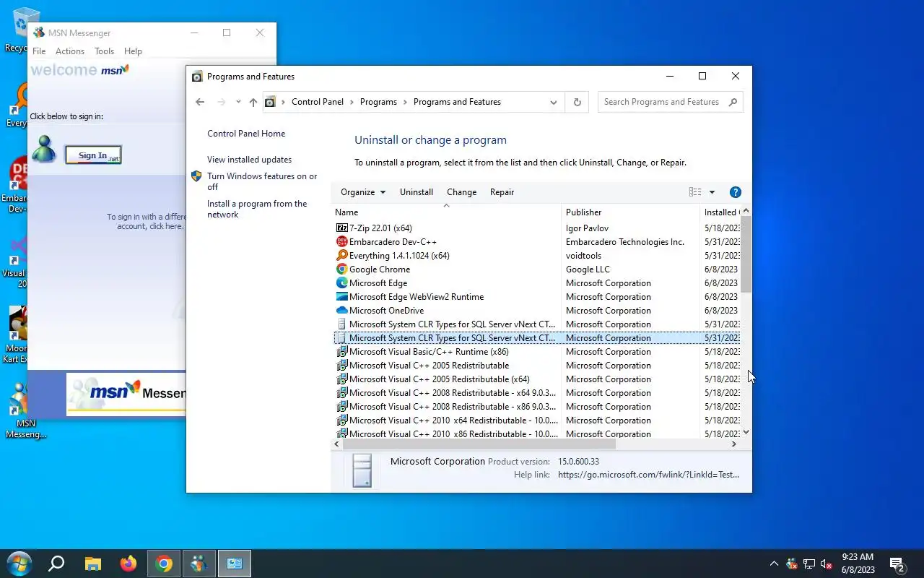Sort by the Name column header
Screen dimensions: 924x578
click(446, 212)
